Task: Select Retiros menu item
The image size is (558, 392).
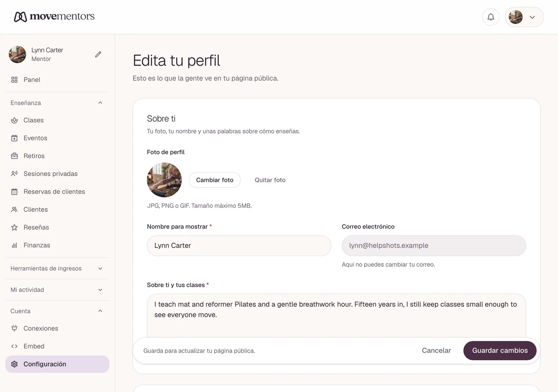Action: 57,156
